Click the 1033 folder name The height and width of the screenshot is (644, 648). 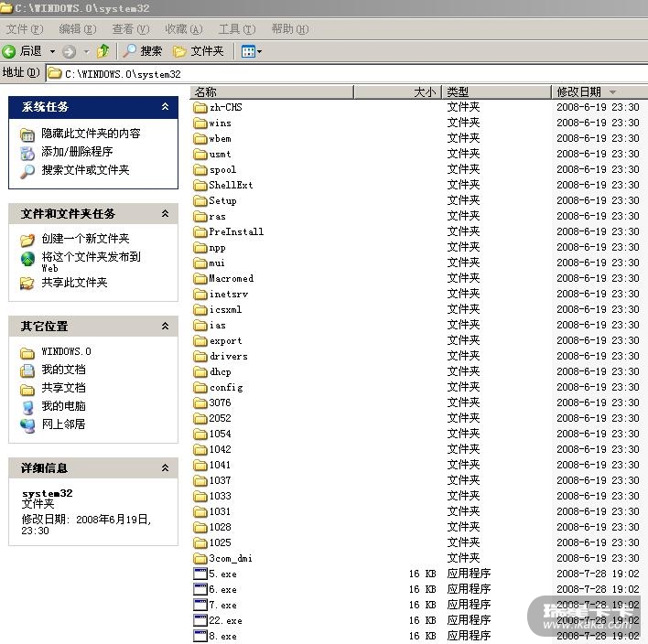point(220,496)
